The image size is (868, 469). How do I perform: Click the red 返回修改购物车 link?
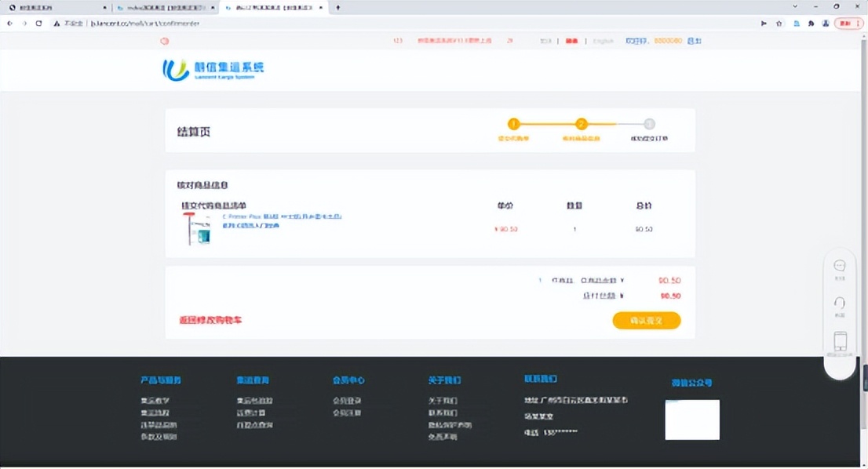tap(210, 320)
